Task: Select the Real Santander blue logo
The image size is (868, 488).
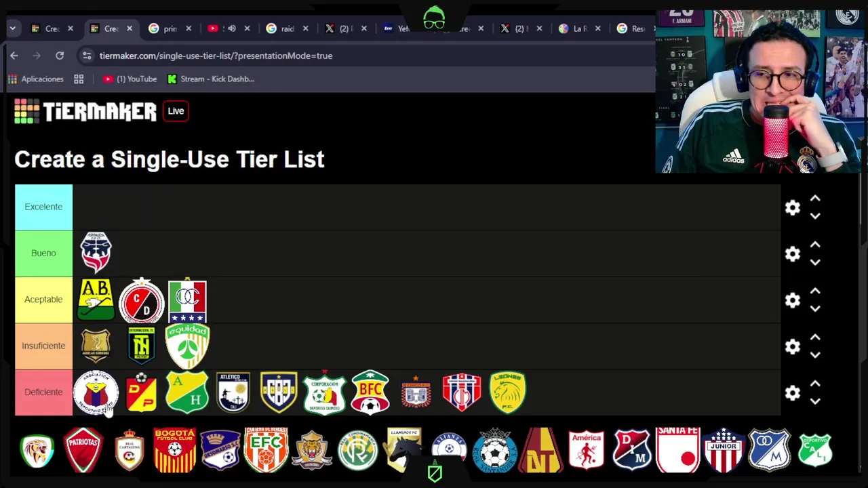Action: (495, 450)
